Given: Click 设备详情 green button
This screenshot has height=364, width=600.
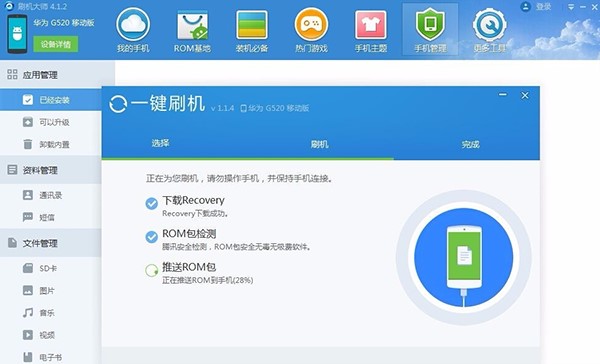Looking at the screenshot, I should pos(56,44).
